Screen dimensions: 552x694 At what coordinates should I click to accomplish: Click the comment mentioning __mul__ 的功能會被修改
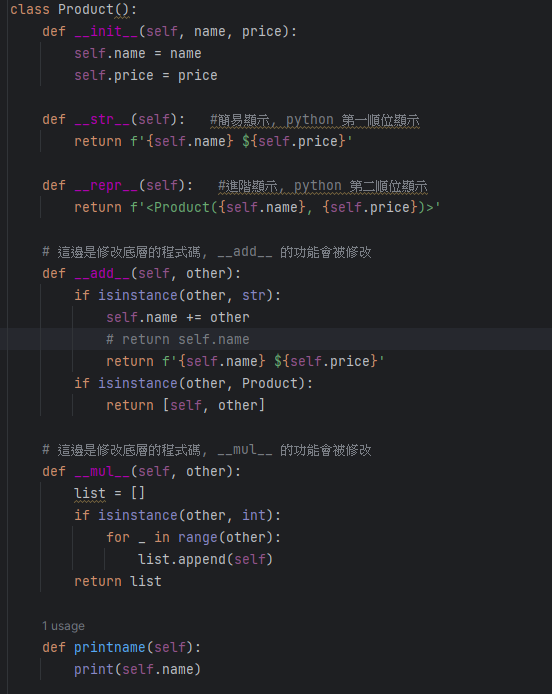click(207, 450)
